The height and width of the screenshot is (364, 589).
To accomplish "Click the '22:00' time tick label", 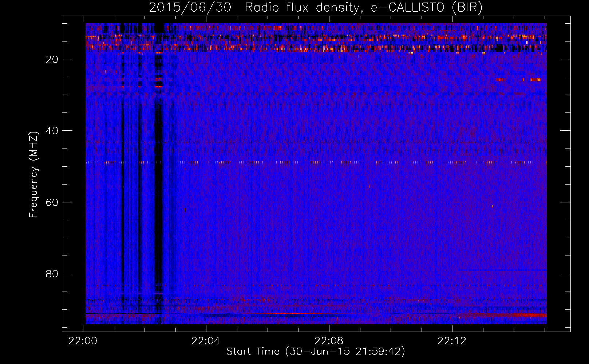I will point(83,341).
